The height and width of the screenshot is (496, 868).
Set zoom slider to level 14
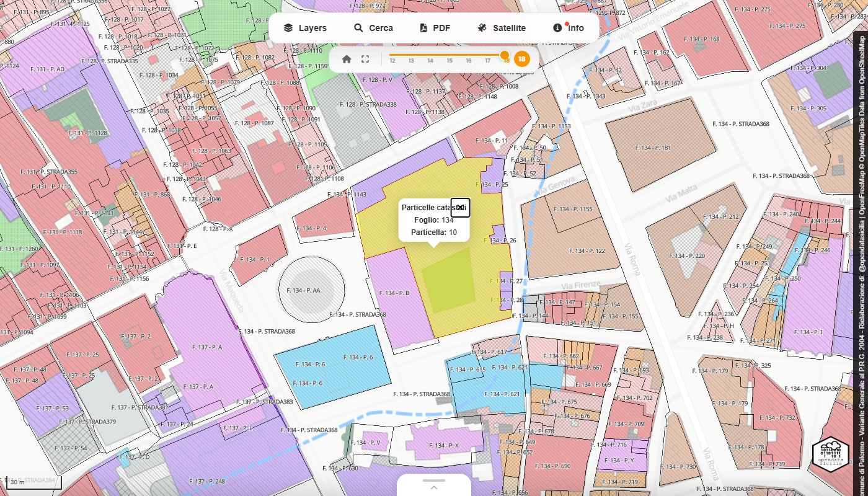point(430,61)
